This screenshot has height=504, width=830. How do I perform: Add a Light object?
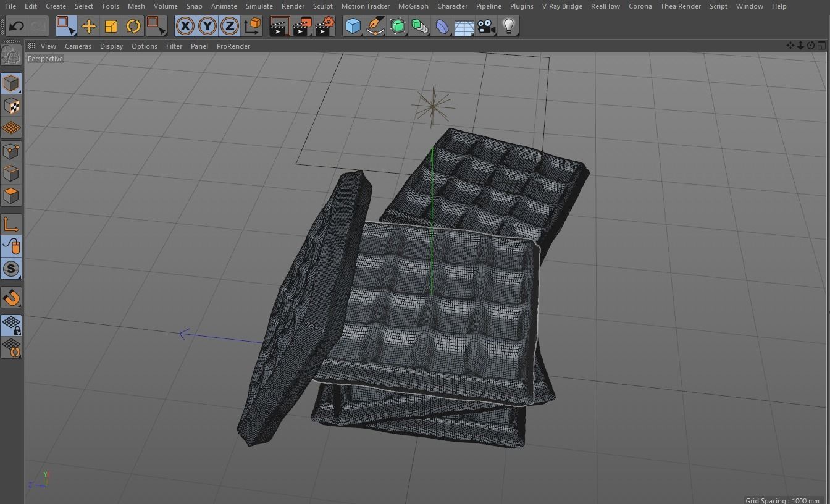(508, 26)
